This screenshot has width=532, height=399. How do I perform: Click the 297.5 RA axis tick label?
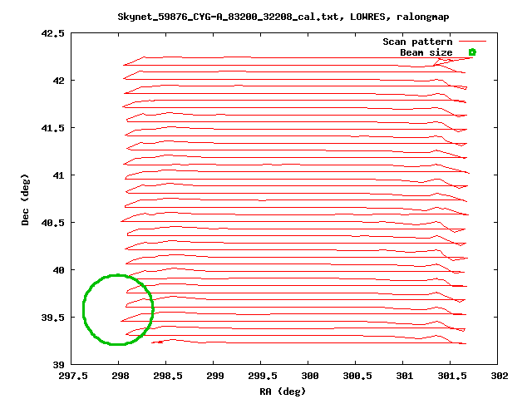point(73,376)
